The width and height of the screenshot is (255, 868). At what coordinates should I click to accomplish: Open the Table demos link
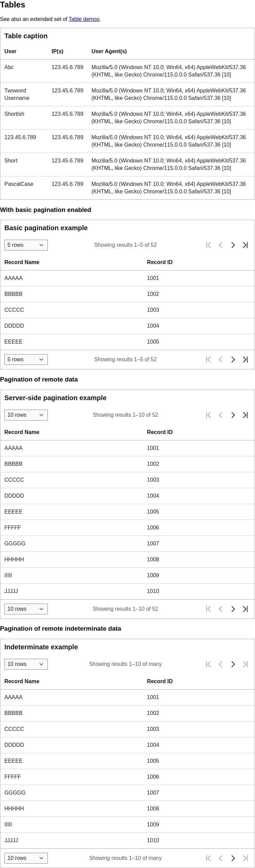click(84, 19)
